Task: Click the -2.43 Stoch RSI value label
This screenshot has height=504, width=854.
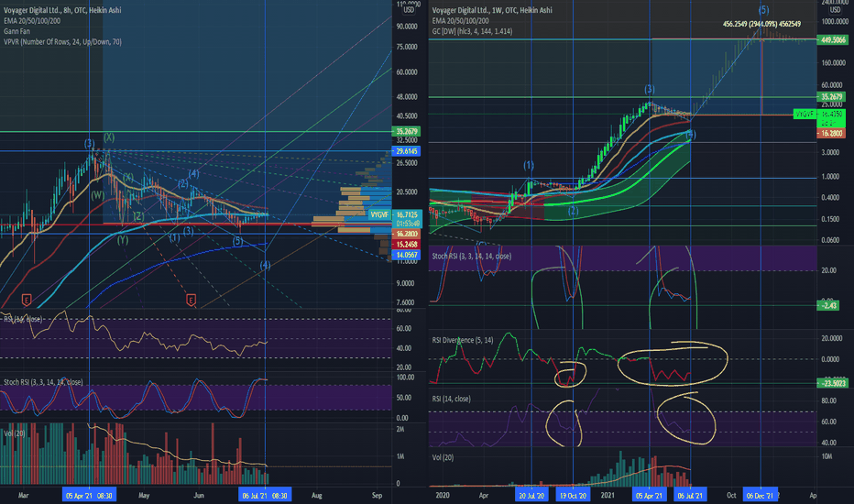Action: [829, 306]
